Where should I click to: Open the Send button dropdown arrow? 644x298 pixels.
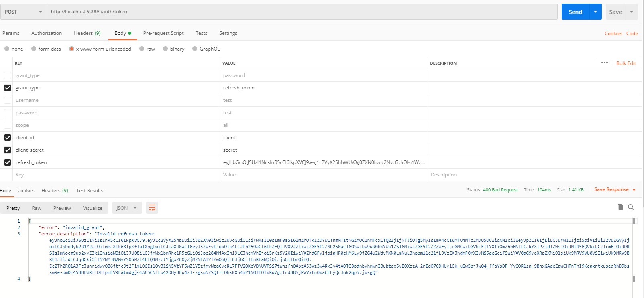(x=595, y=12)
